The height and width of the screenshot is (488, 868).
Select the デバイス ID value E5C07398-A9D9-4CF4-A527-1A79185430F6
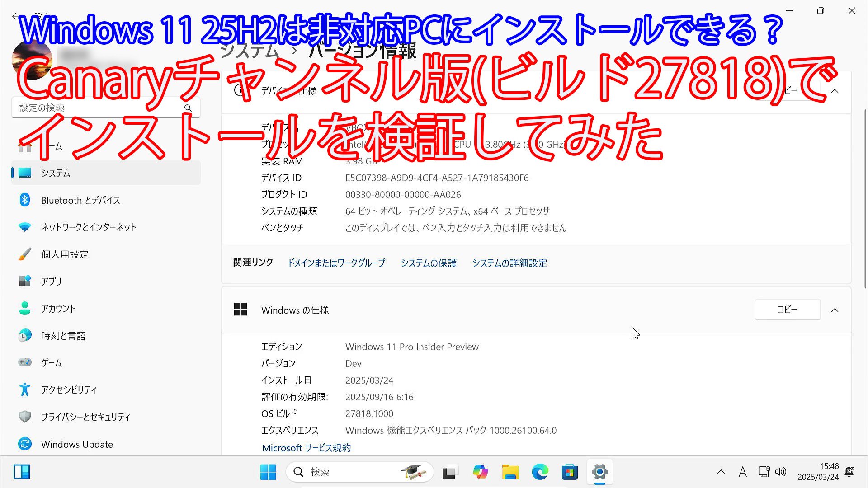[437, 178]
